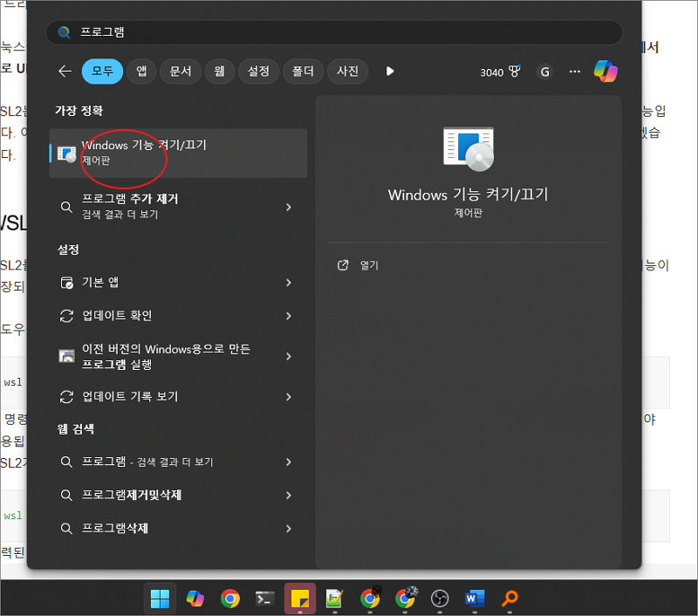698x616 pixels.
Task: Select 프로그램 추가 제거 search suggestion
Action: coord(178,207)
